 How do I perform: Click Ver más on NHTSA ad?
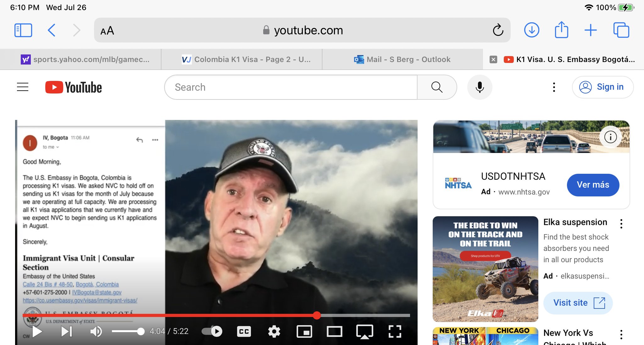tap(593, 185)
